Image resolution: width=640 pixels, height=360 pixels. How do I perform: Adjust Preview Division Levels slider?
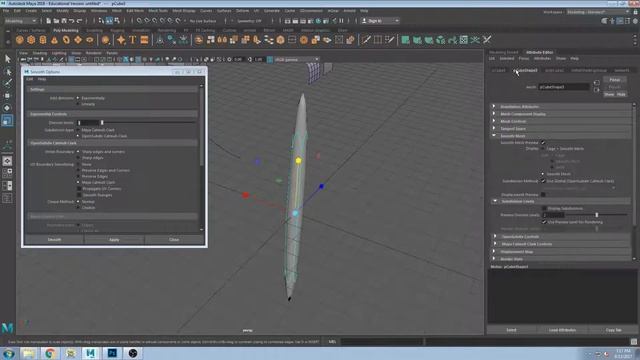click(x=596, y=215)
